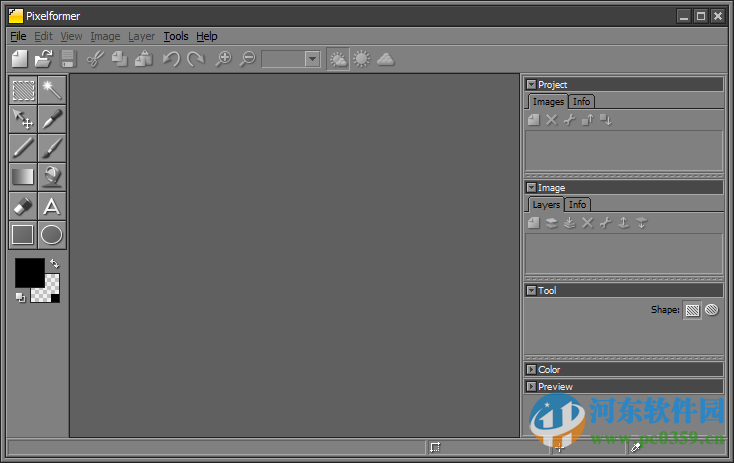Collapse the Tool panel
The height and width of the screenshot is (463, 734).
click(531, 291)
